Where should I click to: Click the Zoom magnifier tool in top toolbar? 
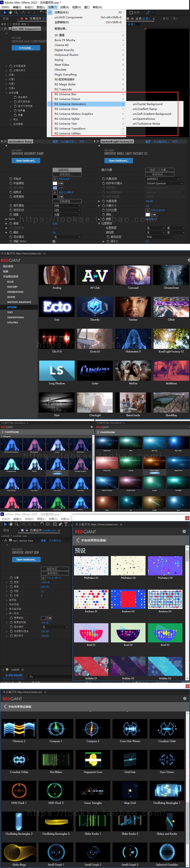coord(16,13)
